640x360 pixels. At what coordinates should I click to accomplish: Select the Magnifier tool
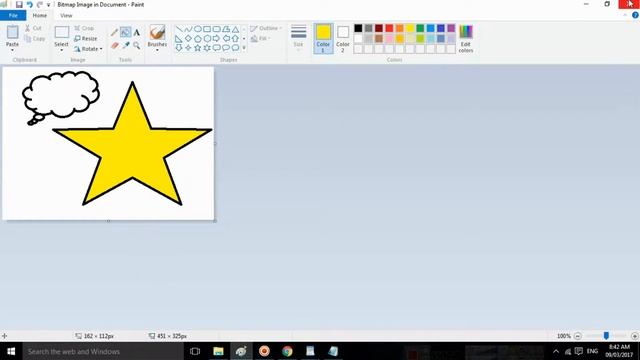pyautogui.click(x=137, y=45)
